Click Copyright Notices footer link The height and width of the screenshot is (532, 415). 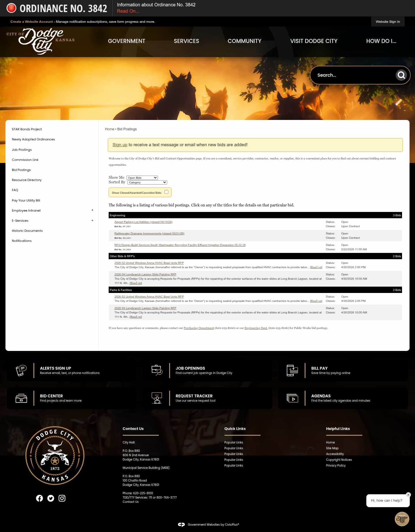(x=339, y=460)
